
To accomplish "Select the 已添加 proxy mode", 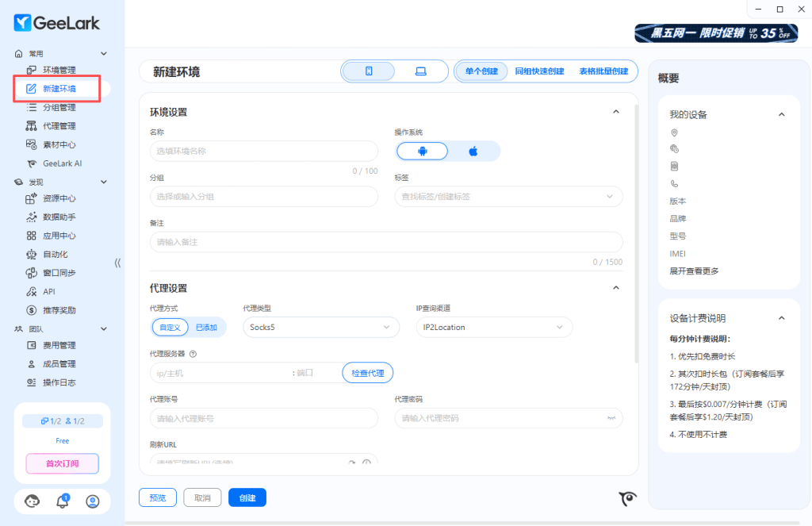I will click(x=208, y=327).
